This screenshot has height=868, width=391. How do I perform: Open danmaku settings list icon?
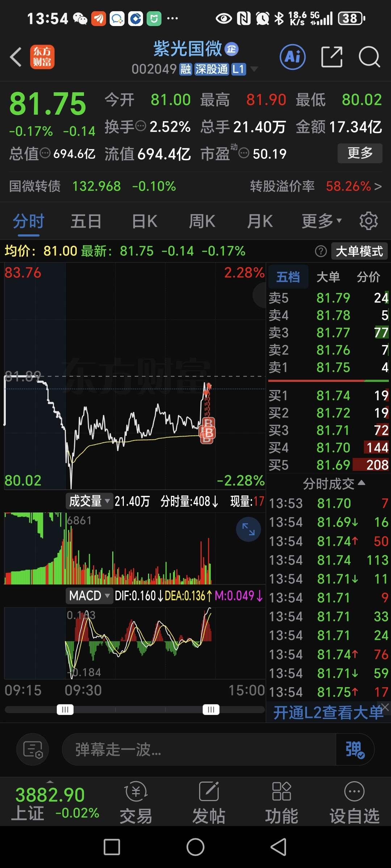(33, 749)
